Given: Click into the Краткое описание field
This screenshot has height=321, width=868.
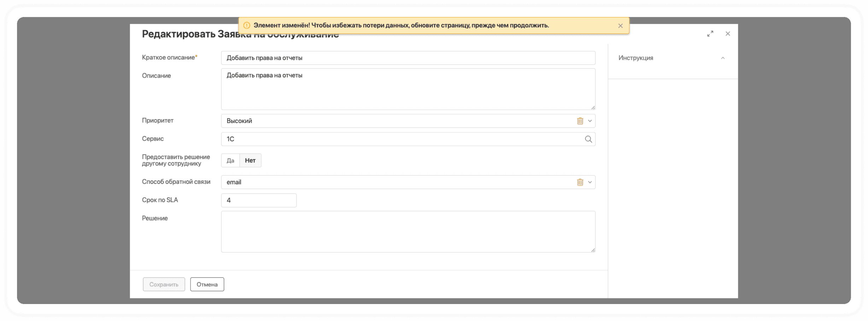Looking at the screenshot, I should 408,58.
